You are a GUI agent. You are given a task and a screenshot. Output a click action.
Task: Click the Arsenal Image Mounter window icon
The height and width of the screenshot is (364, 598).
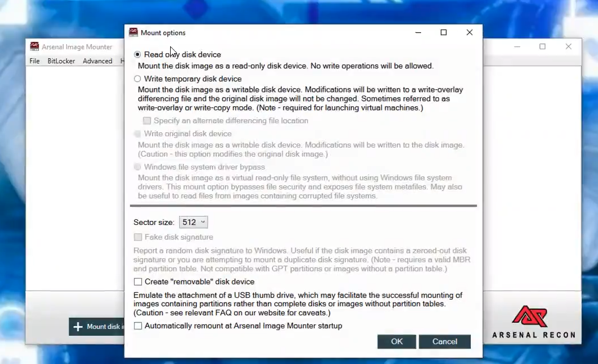(34, 47)
